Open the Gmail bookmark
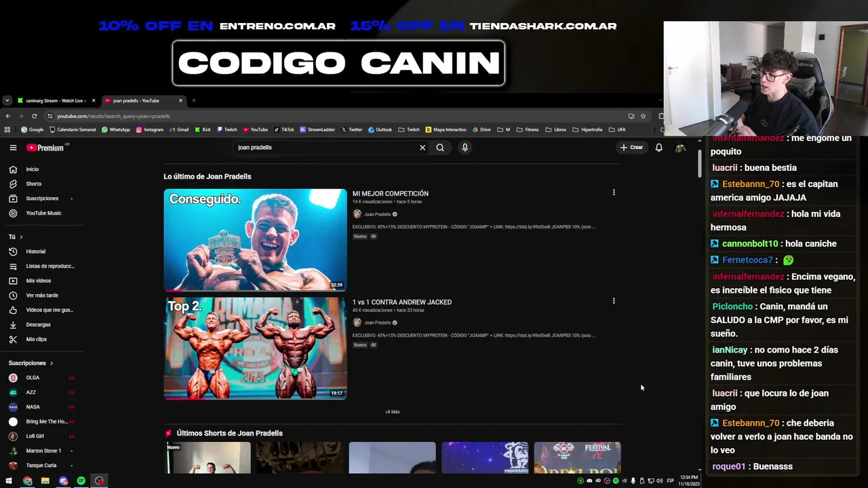Screen dimensions: 868x488 179,129
